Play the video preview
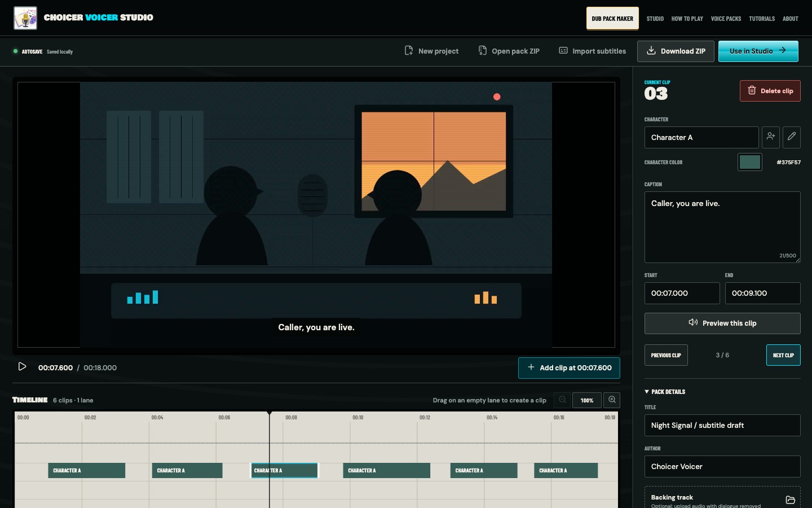 click(22, 367)
